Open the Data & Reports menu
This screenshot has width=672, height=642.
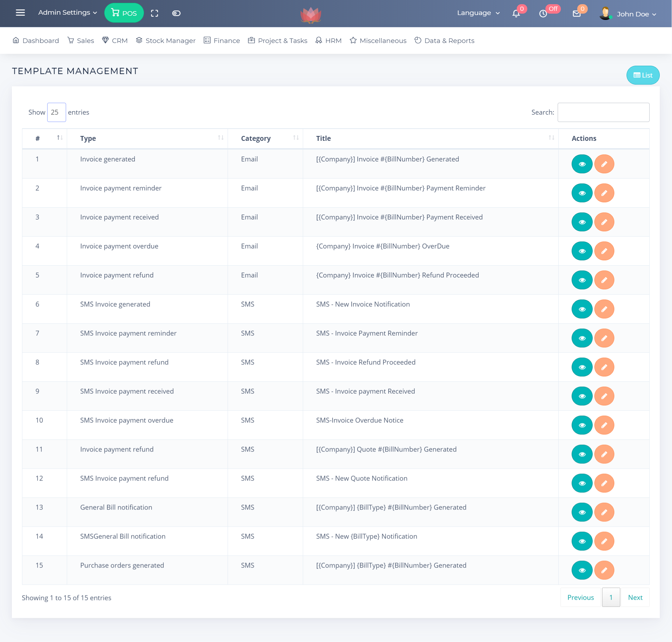coord(444,41)
